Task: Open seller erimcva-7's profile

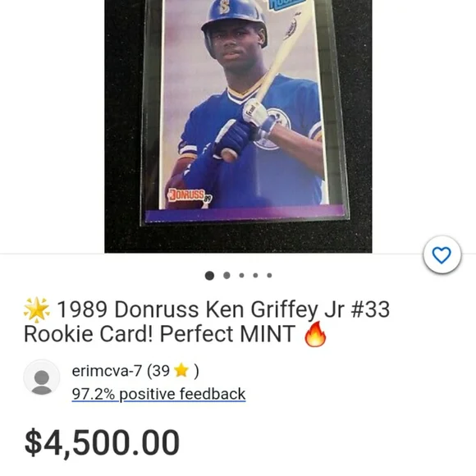Action: [107, 371]
